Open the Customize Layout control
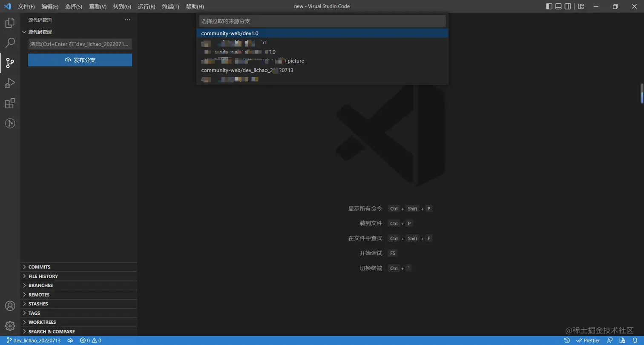The height and width of the screenshot is (345, 644). pos(581,6)
